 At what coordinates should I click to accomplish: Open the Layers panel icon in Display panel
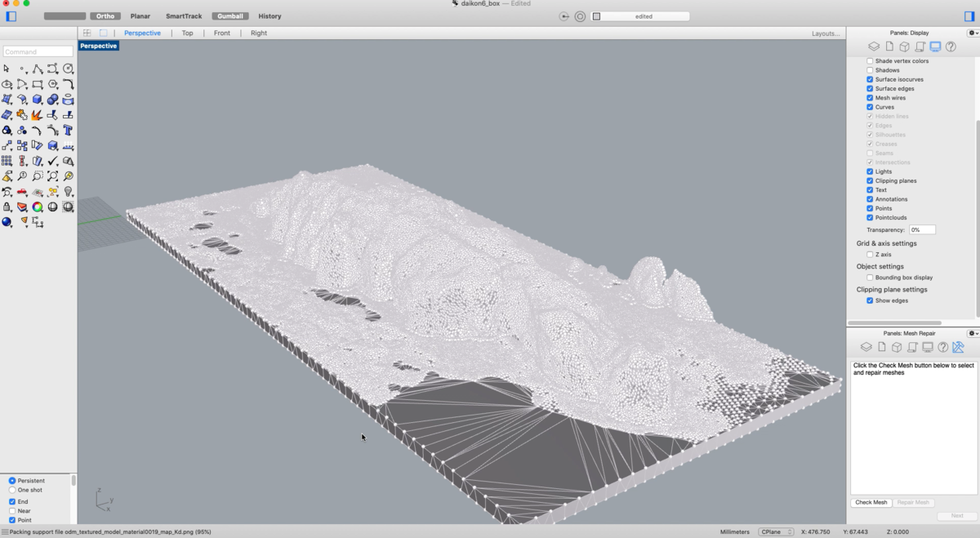click(873, 47)
